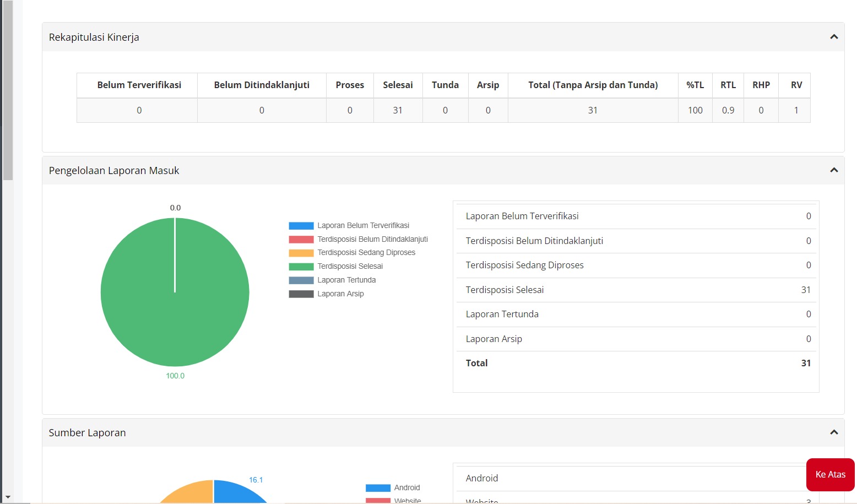Collapse the Rekapitulasi Kinerja panel chevron
This screenshot has height=504, width=857.
tap(834, 37)
